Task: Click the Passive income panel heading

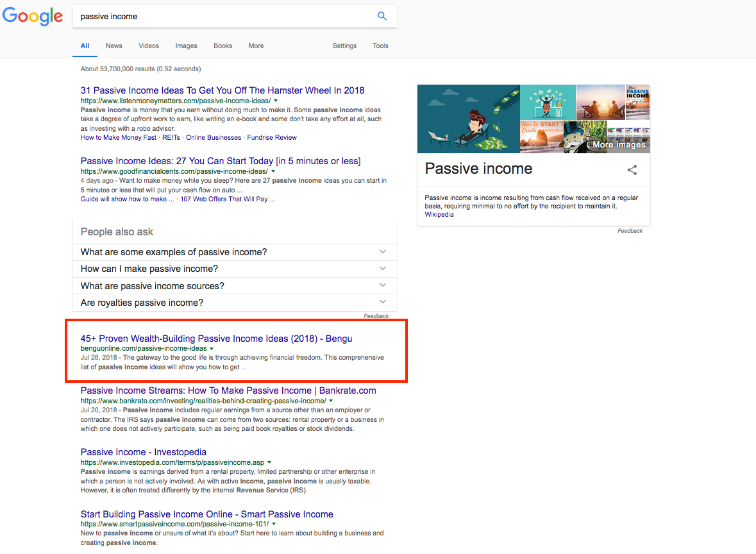Action: [x=479, y=169]
